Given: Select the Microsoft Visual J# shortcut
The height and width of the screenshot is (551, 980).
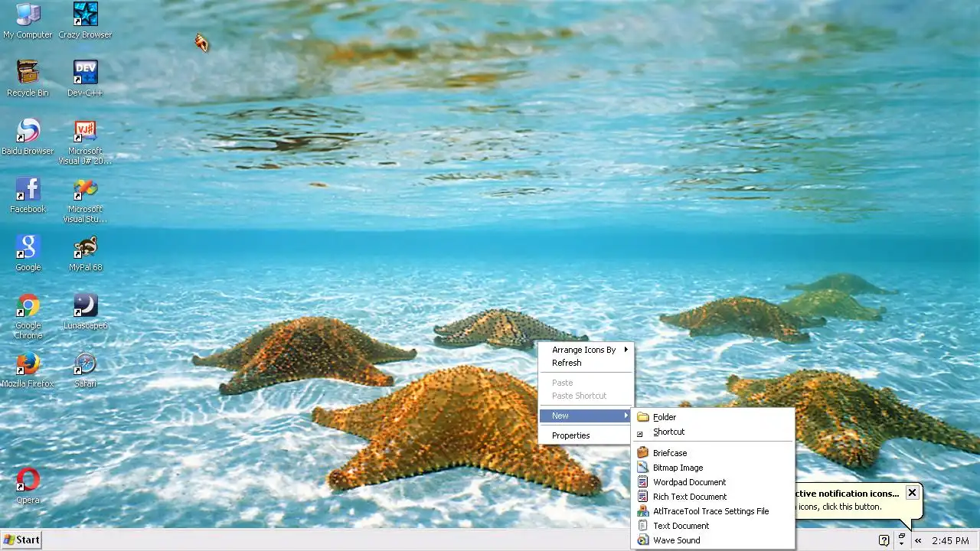Looking at the screenshot, I should pos(85,142).
